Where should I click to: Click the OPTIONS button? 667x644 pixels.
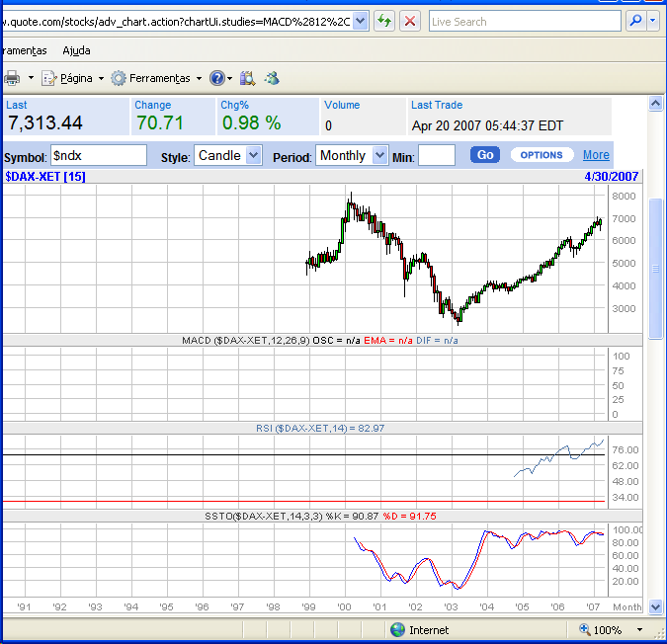pos(541,155)
